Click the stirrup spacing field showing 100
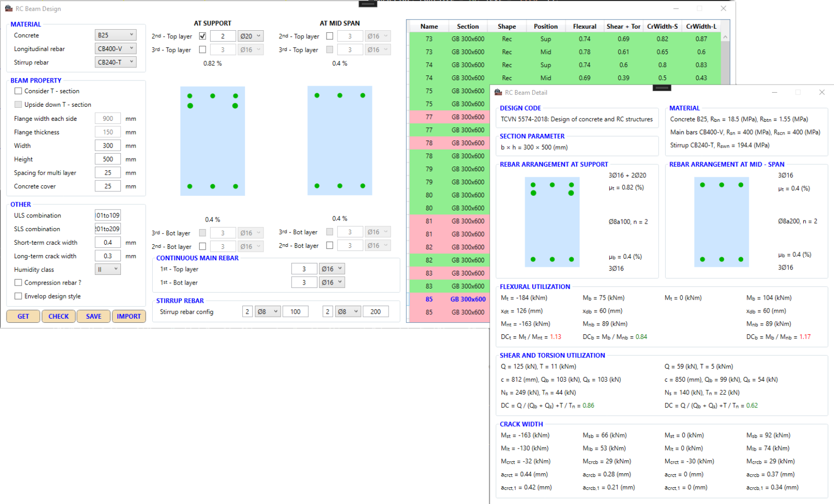The width and height of the screenshot is (834, 504). coord(295,312)
